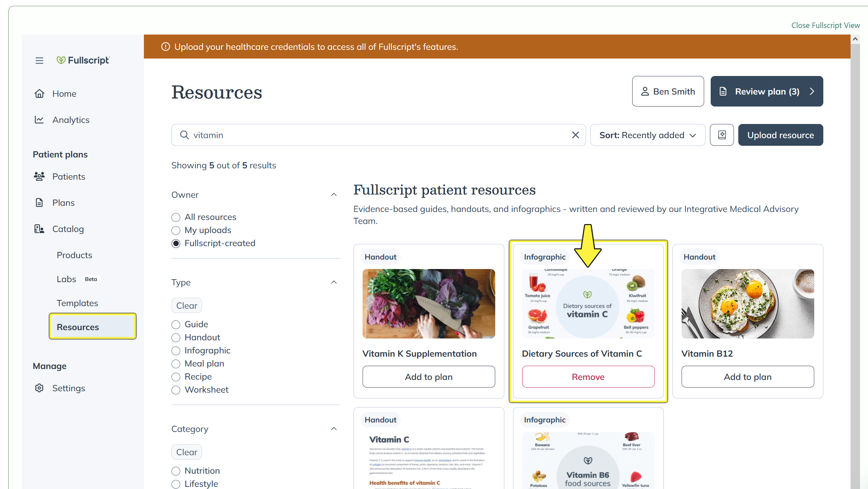Remove Dietary Sources of Vitamin C from the plan
Screen dimensions: 868x489
[x=588, y=377]
